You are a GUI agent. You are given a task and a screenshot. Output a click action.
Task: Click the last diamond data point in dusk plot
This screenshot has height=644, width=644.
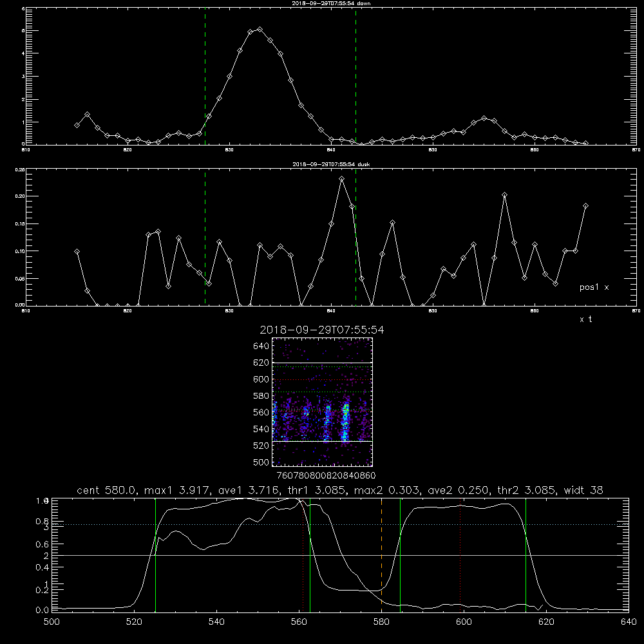pyautogui.click(x=585, y=206)
